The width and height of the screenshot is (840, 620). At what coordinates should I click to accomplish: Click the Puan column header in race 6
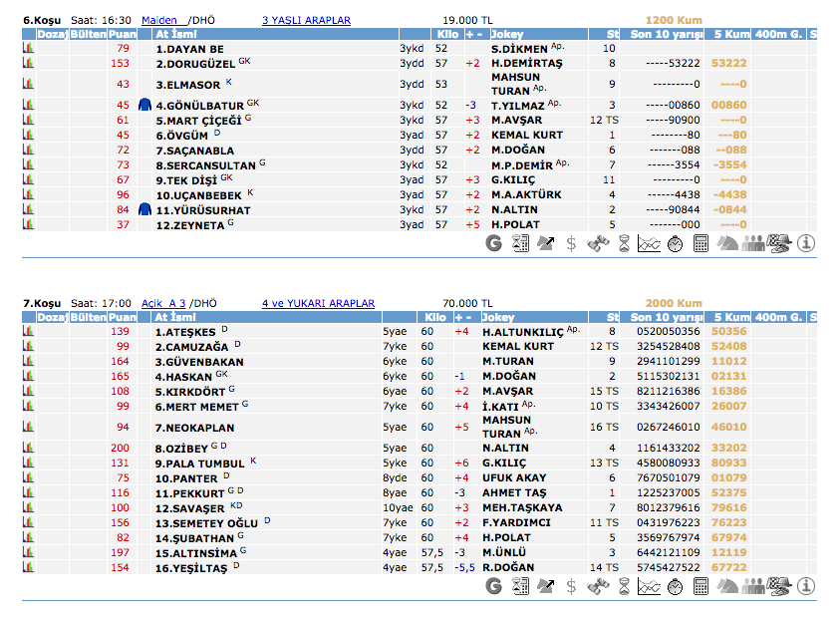click(123, 34)
